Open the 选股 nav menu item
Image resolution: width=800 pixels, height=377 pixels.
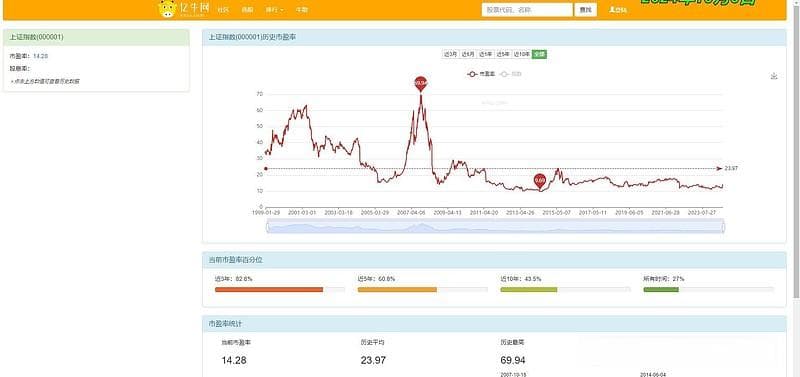[x=247, y=10]
